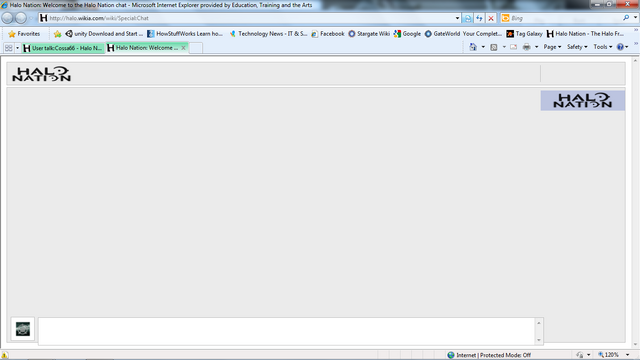Click the browser Back arrow button
Screen dimensions: 640x360
click(7, 18)
